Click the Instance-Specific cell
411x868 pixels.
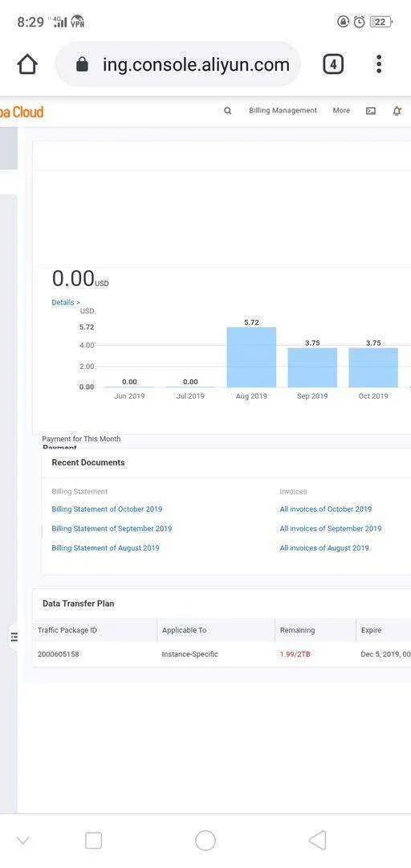click(189, 654)
